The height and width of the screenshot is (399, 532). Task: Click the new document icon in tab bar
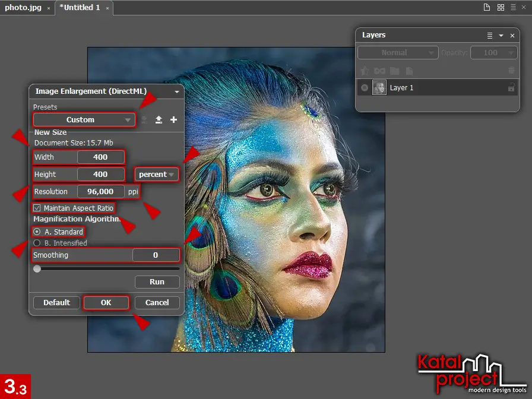(487, 8)
